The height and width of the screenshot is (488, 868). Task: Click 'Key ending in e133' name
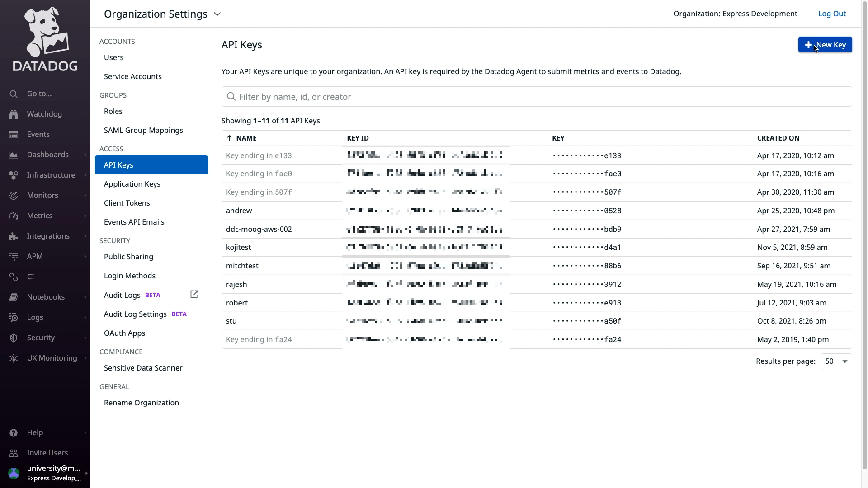[x=259, y=155]
